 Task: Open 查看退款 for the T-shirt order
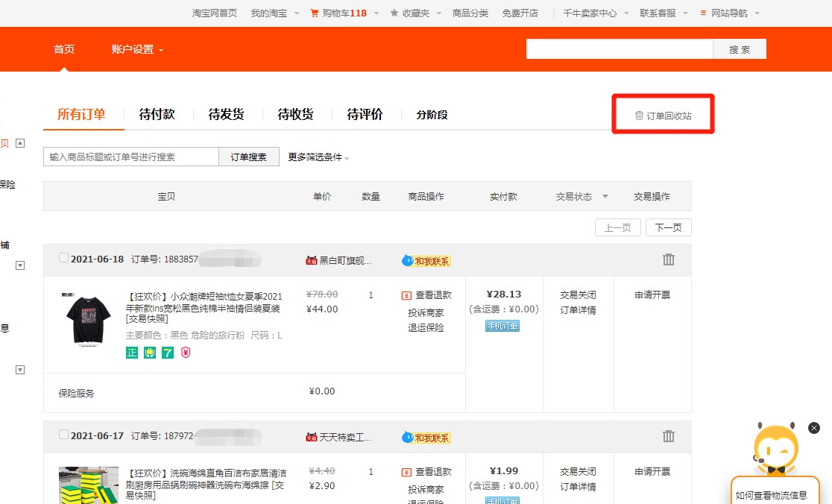click(433, 295)
